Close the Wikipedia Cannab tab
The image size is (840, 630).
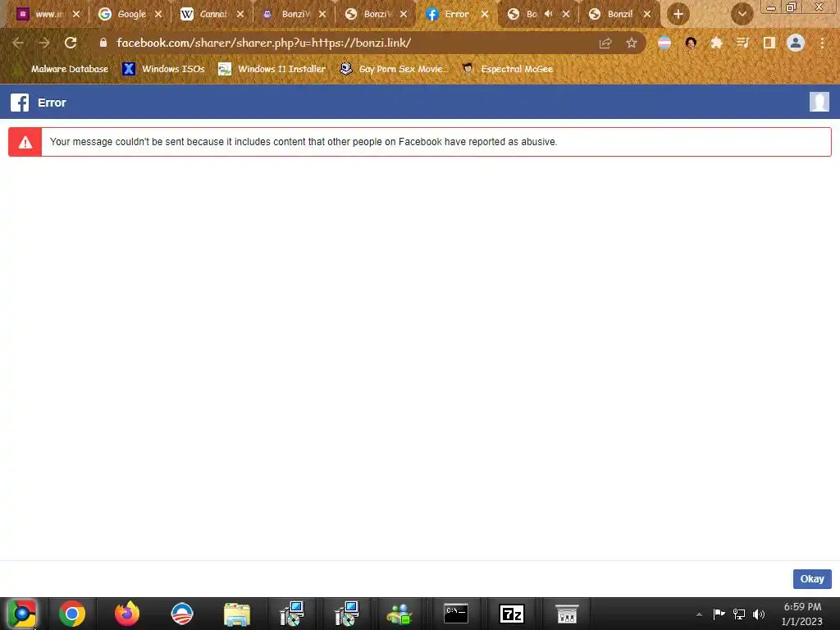point(240,15)
